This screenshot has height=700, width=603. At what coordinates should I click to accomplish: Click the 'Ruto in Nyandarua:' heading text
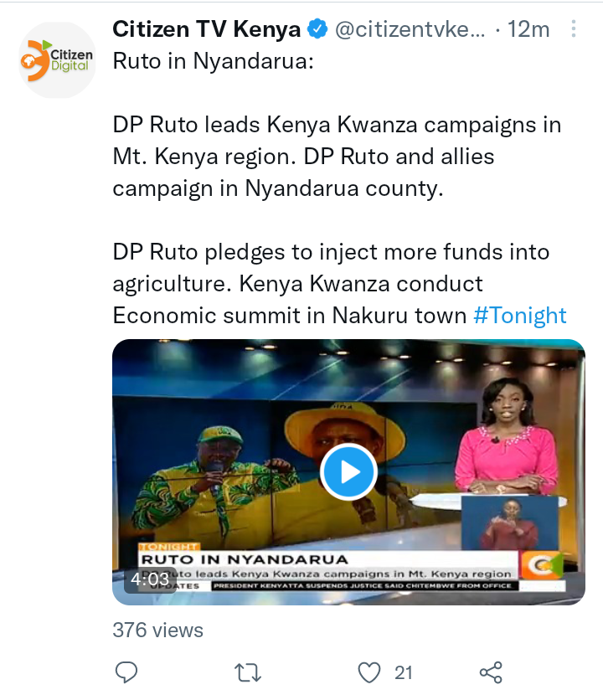pos(213,61)
